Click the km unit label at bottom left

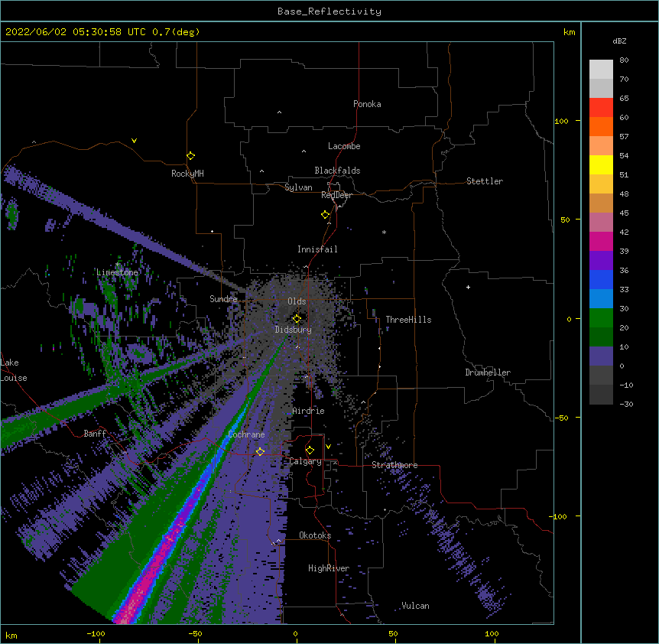(11, 635)
